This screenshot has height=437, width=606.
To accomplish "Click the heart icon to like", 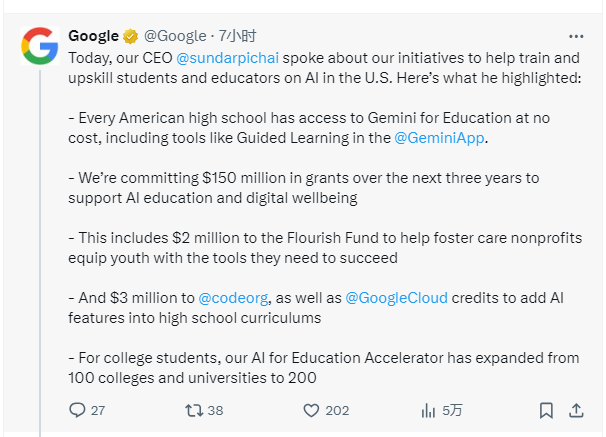I will click(x=311, y=410).
